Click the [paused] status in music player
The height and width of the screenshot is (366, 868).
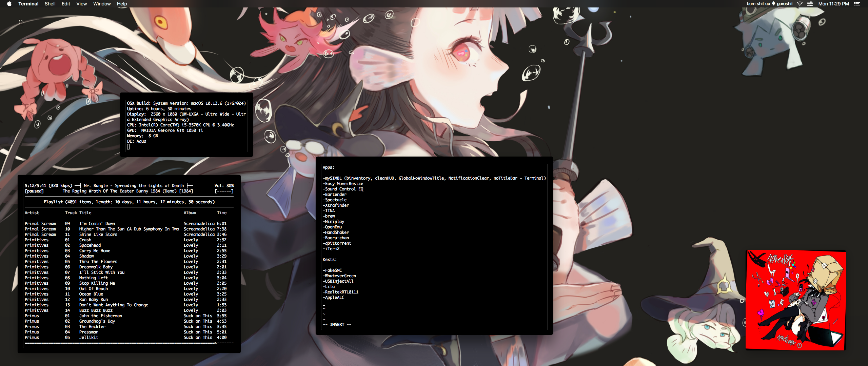[x=34, y=191]
